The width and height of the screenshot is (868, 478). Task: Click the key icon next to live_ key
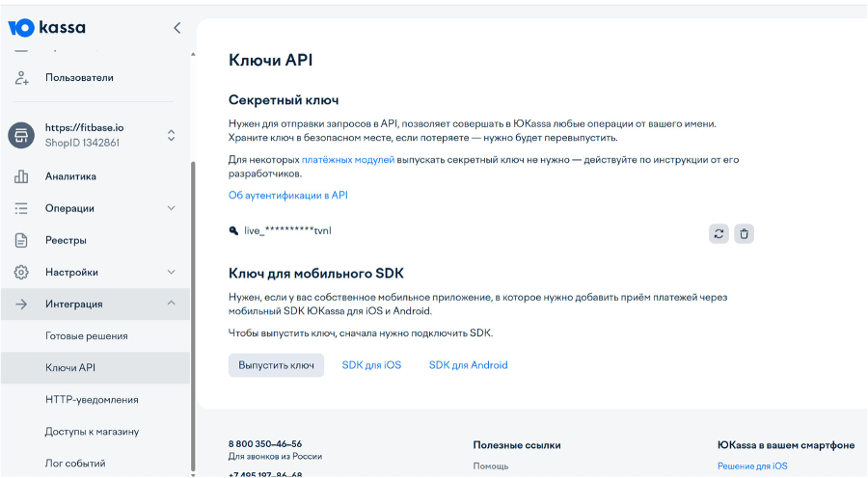click(233, 230)
